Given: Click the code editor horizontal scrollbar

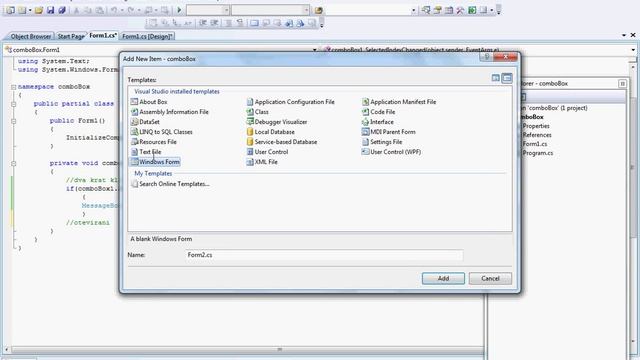Looking at the screenshot, I should pos(247,350).
